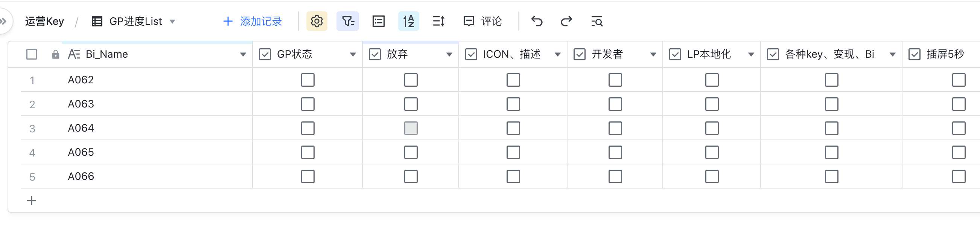Open the 开发者 column dropdown
The image size is (980, 227).
[654, 54]
